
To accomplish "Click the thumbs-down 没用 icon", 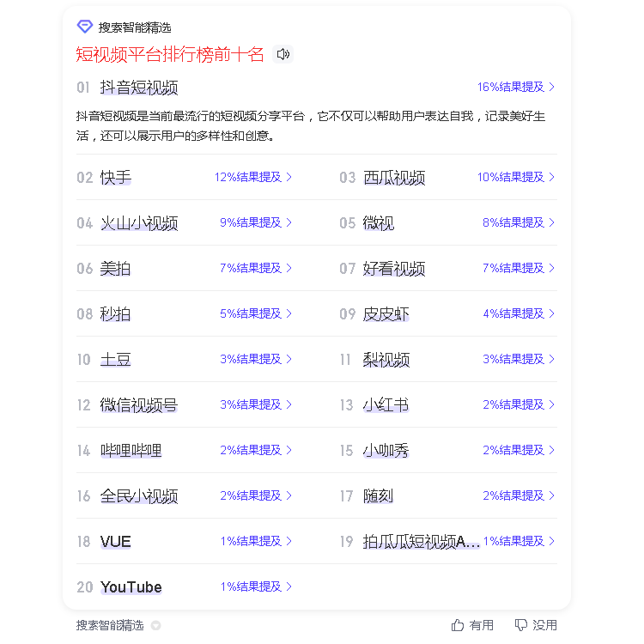I will click(x=521, y=625).
